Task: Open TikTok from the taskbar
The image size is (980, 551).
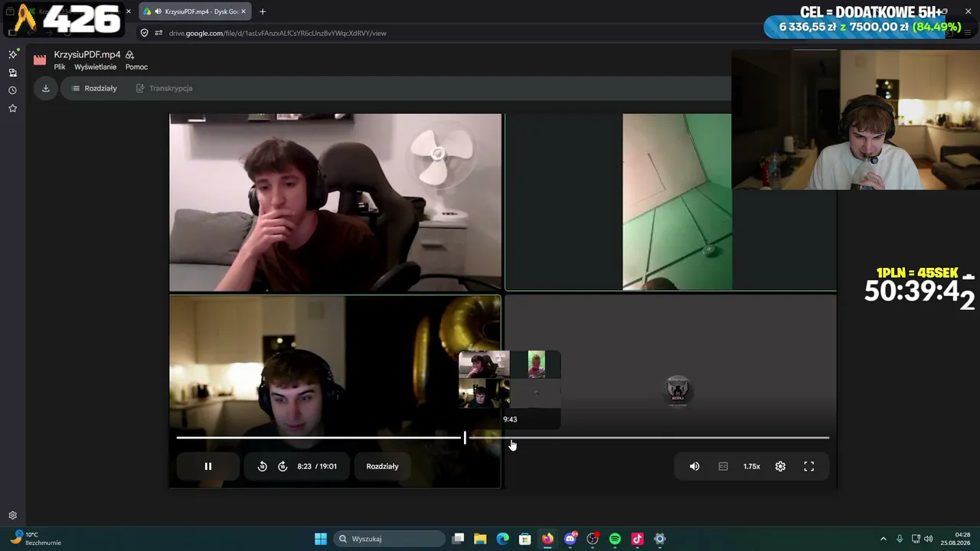Action: [x=637, y=539]
